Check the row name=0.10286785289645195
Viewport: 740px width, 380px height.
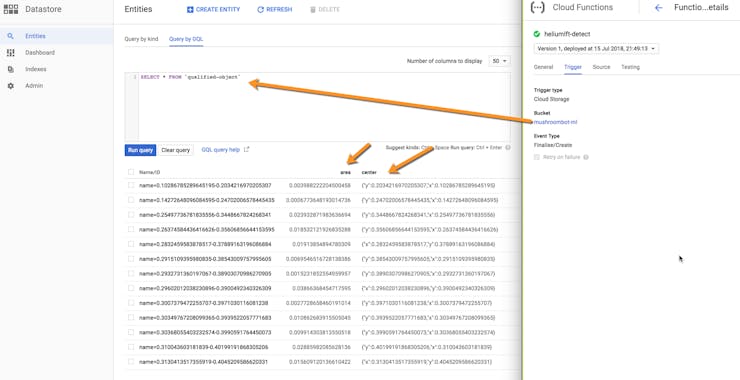131,186
